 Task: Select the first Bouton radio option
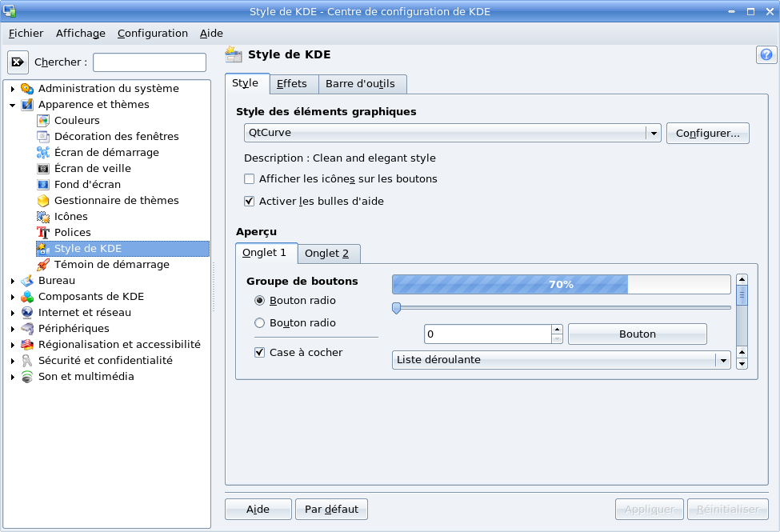tap(260, 301)
